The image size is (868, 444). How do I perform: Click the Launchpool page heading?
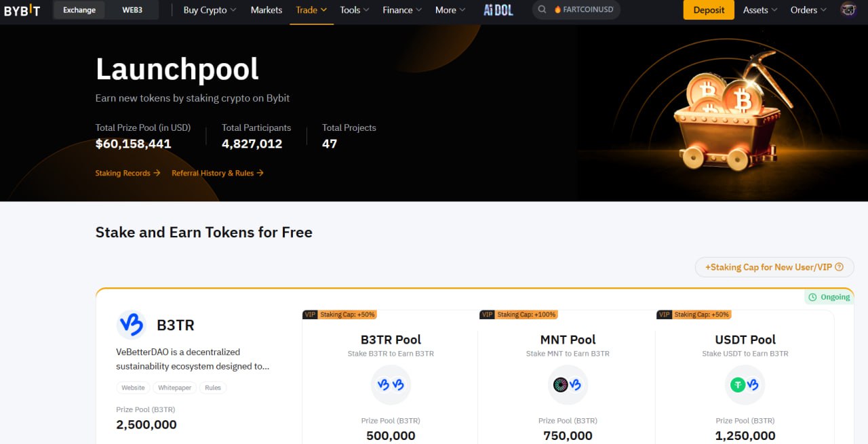click(177, 69)
